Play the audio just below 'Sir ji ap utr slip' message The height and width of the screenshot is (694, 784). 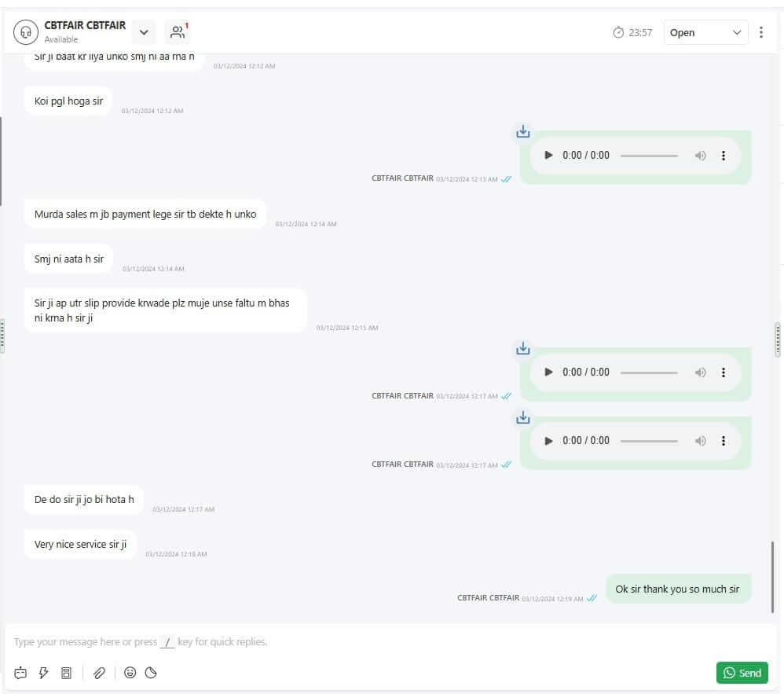click(x=548, y=372)
